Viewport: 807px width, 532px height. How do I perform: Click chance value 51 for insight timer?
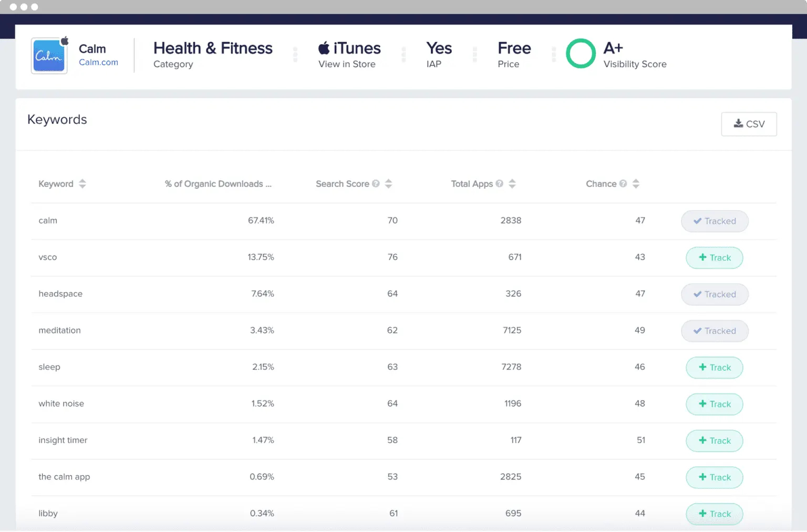click(x=641, y=440)
